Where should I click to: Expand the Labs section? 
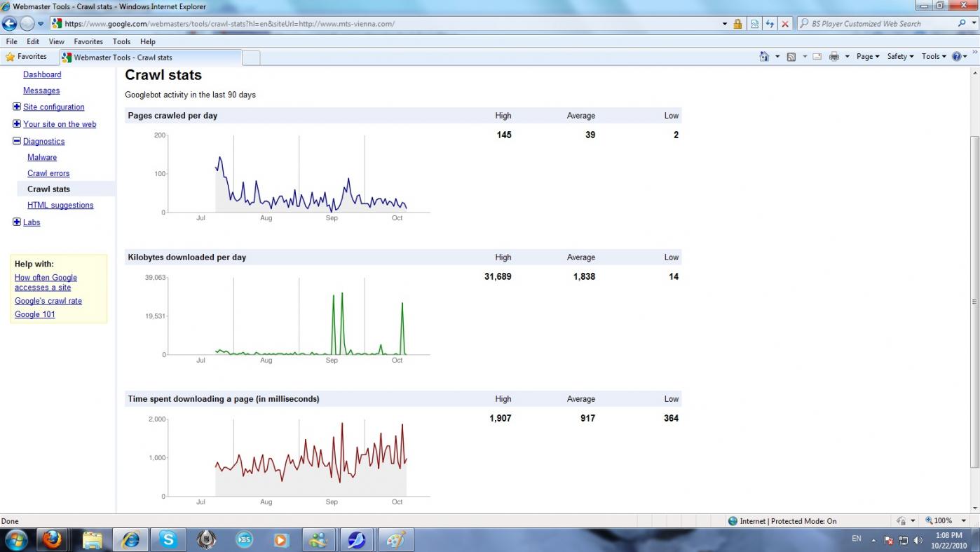[17, 222]
